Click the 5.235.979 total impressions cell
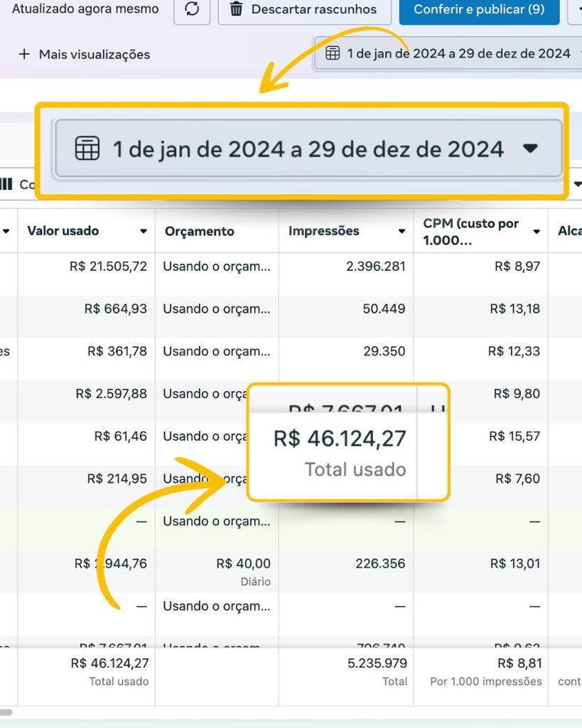This screenshot has height=728, width=582. (375, 663)
